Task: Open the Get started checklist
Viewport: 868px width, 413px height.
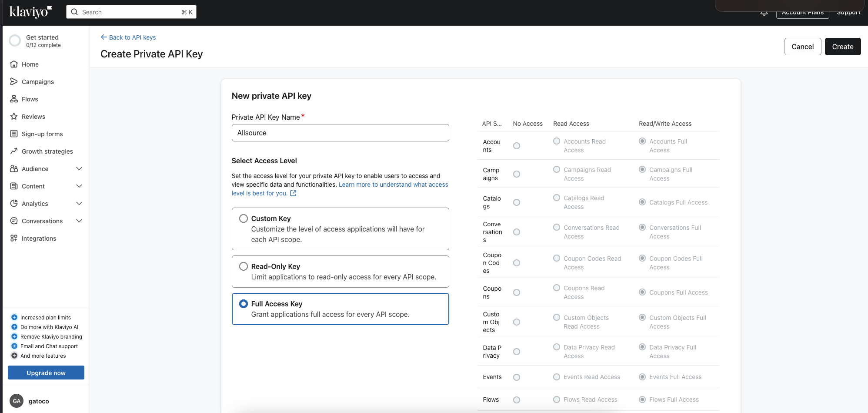Action: coord(42,41)
